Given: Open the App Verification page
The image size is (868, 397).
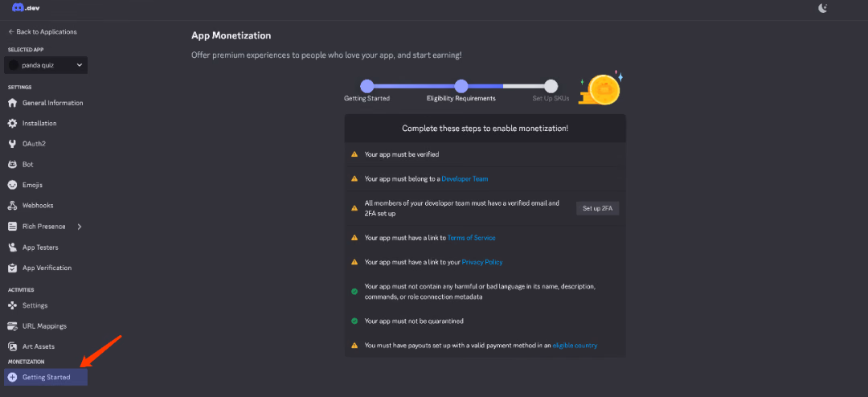Looking at the screenshot, I should coord(47,268).
